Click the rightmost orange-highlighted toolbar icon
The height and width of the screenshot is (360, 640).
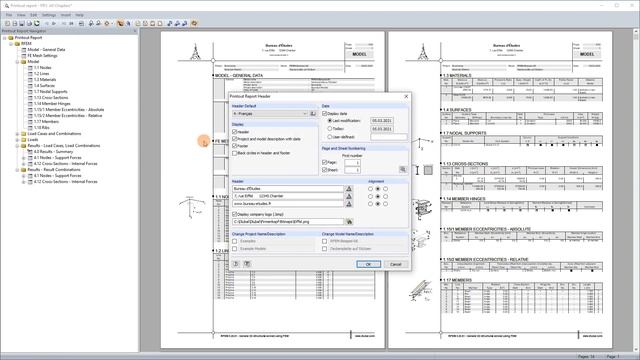[194, 24]
